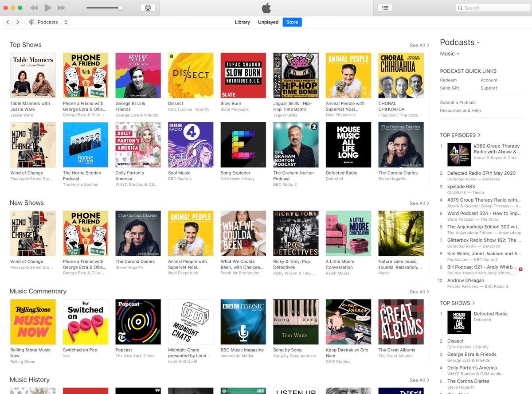Select episode 'Defected Radio 07th May 2020'
532x394 pixels.
481,173
